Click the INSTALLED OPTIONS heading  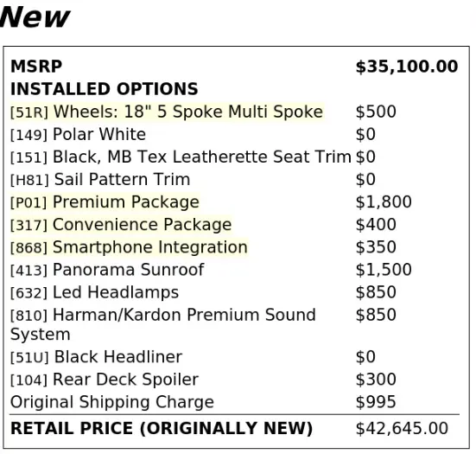point(105,89)
